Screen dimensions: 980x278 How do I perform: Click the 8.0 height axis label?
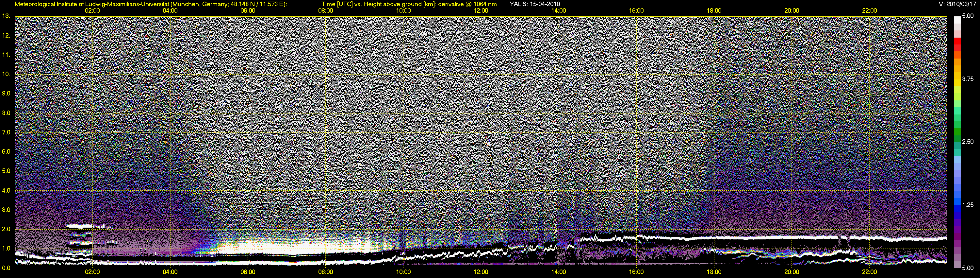[x=6, y=113]
